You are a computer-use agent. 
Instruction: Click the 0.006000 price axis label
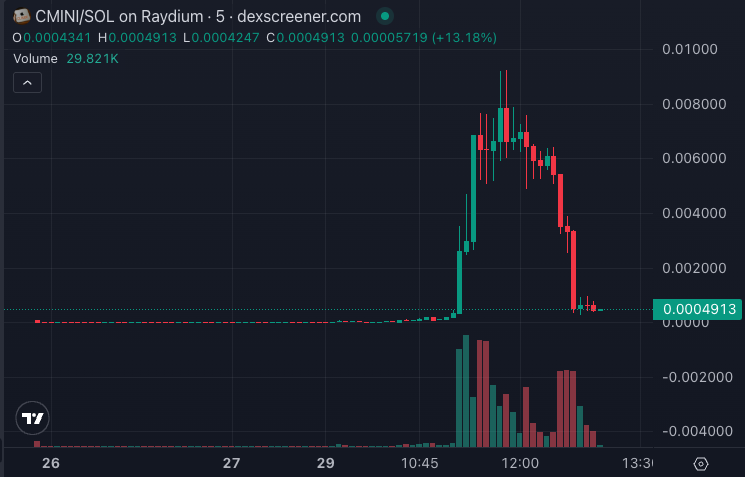pos(694,158)
